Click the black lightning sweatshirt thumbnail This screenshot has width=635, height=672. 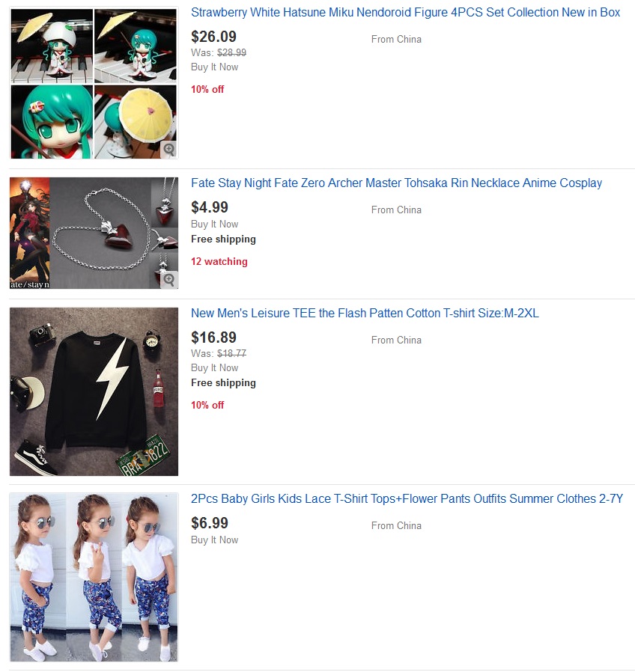94,391
